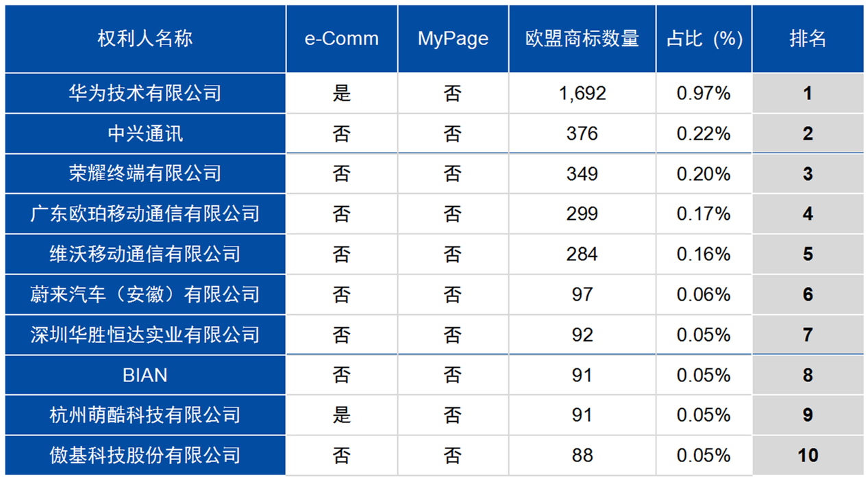Click the 88 trademark count value
The height and width of the screenshot is (482, 868).
[x=582, y=455]
